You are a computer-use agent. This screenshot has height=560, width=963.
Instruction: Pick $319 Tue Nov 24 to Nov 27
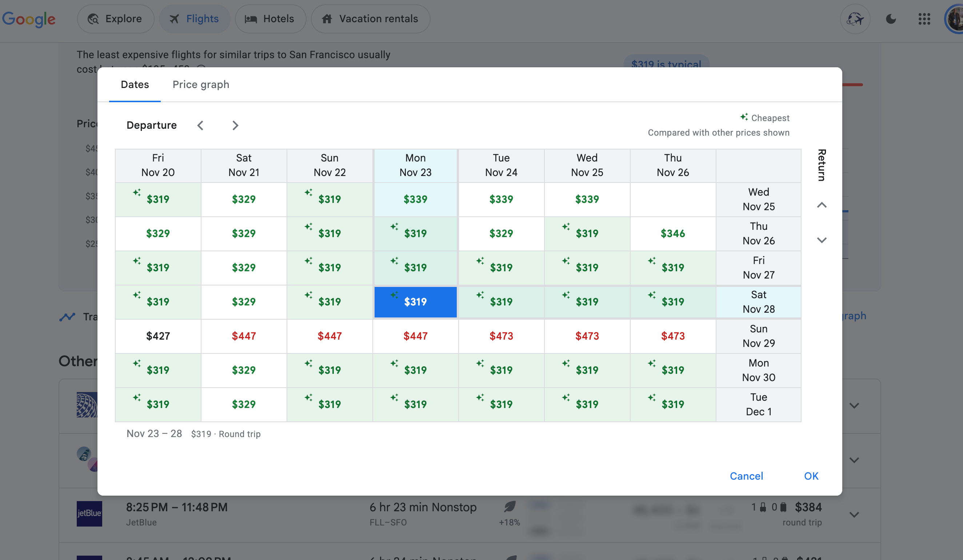click(x=501, y=268)
